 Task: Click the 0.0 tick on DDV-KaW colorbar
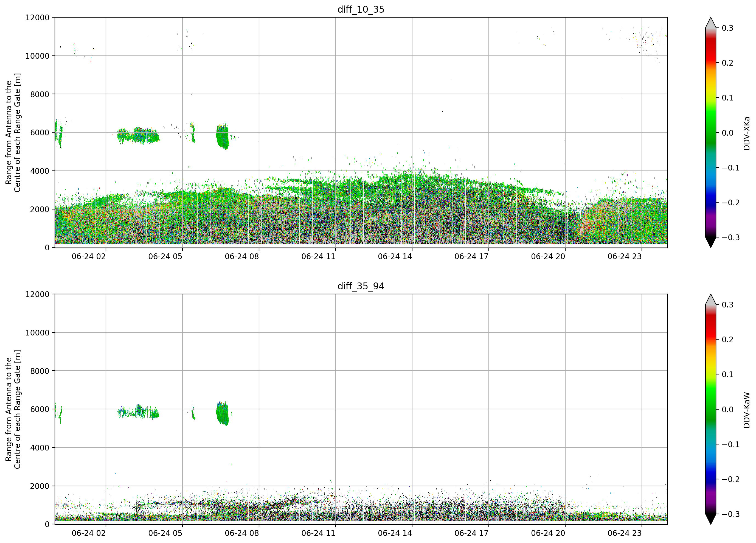(x=727, y=410)
